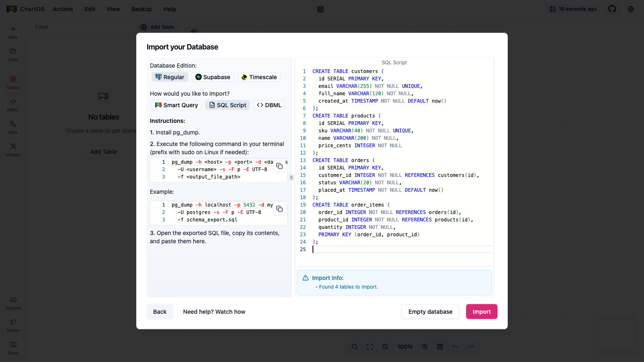The height and width of the screenshot is (362, 644).
Task: Click the Back button
Action: [160, 312]
